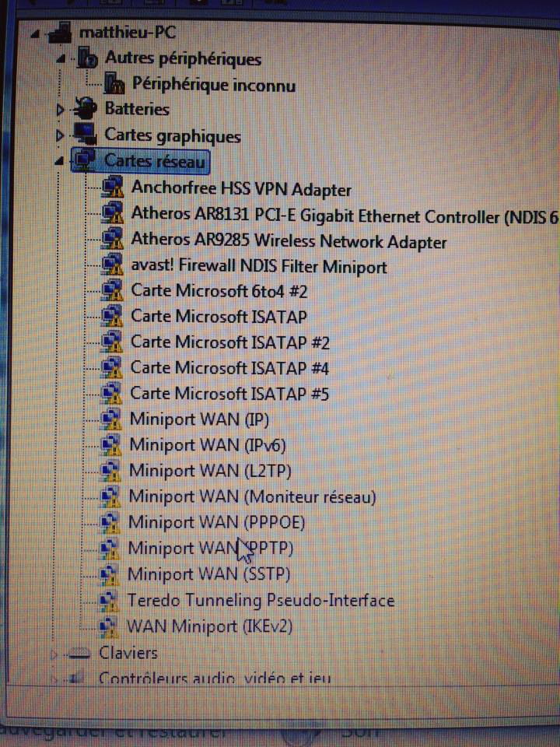
Task: Select Miniport WAN (PPTP) text
Action: tap(211, 549)
